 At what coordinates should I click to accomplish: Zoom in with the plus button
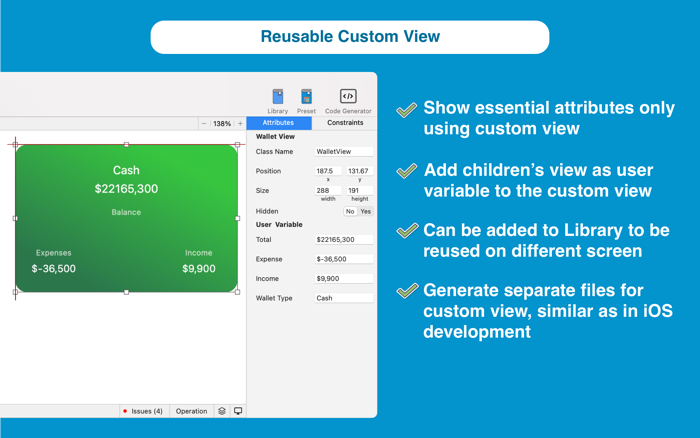click(240, 124)
